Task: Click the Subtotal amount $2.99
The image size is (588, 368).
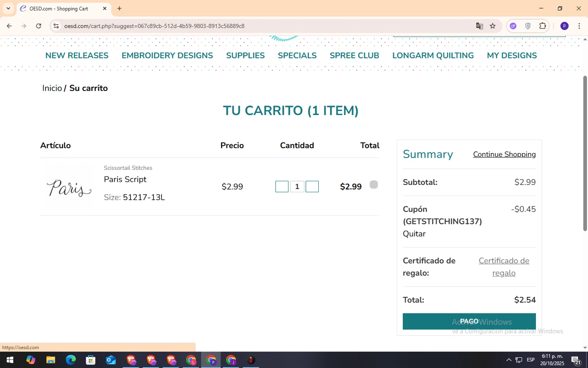Action: [525, 182]
